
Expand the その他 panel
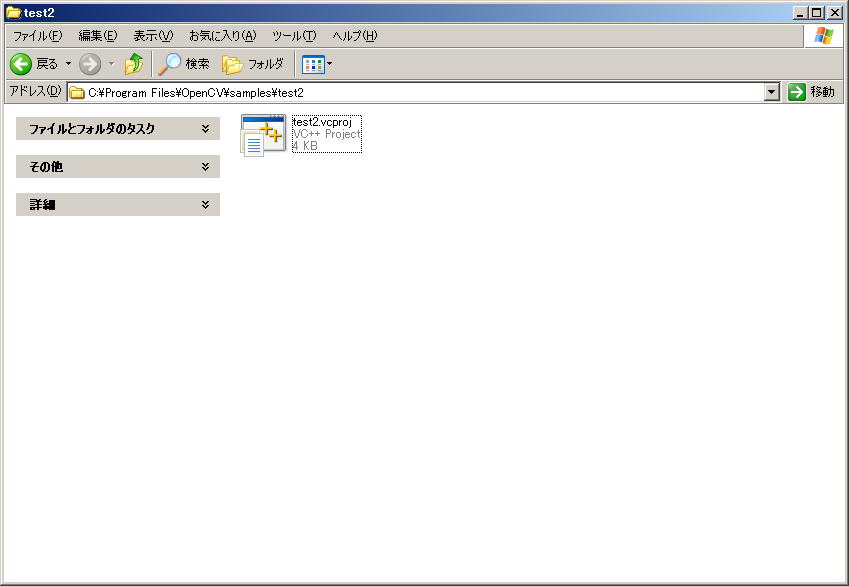tap(118, 166)
